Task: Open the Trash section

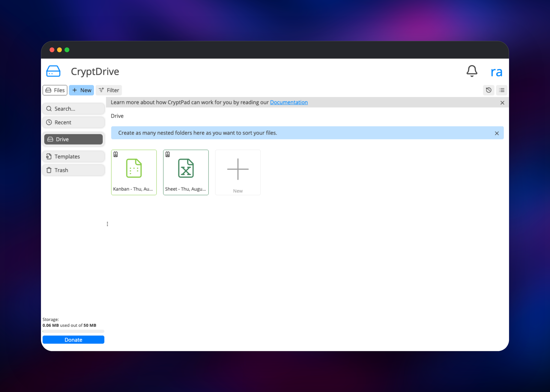Action: click(74, 170)
